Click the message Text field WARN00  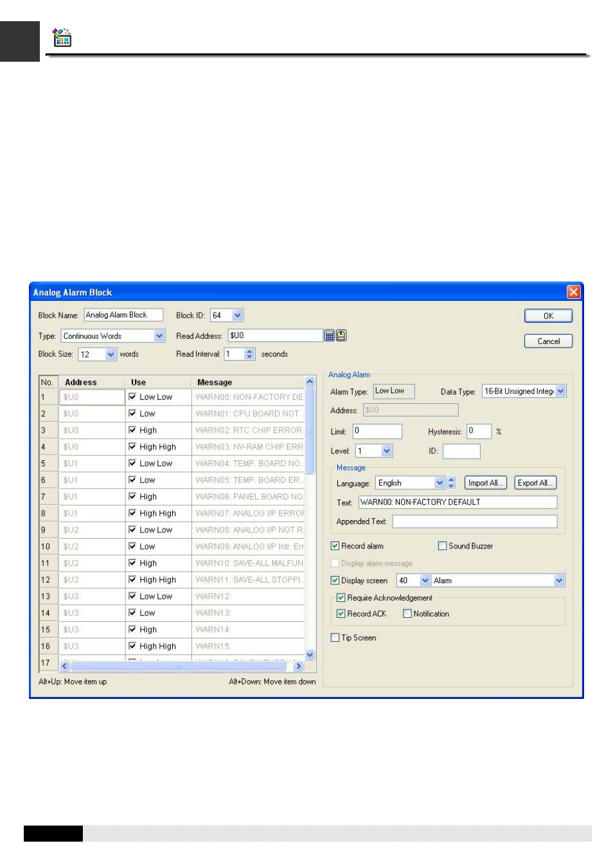(x=458, y=502)
